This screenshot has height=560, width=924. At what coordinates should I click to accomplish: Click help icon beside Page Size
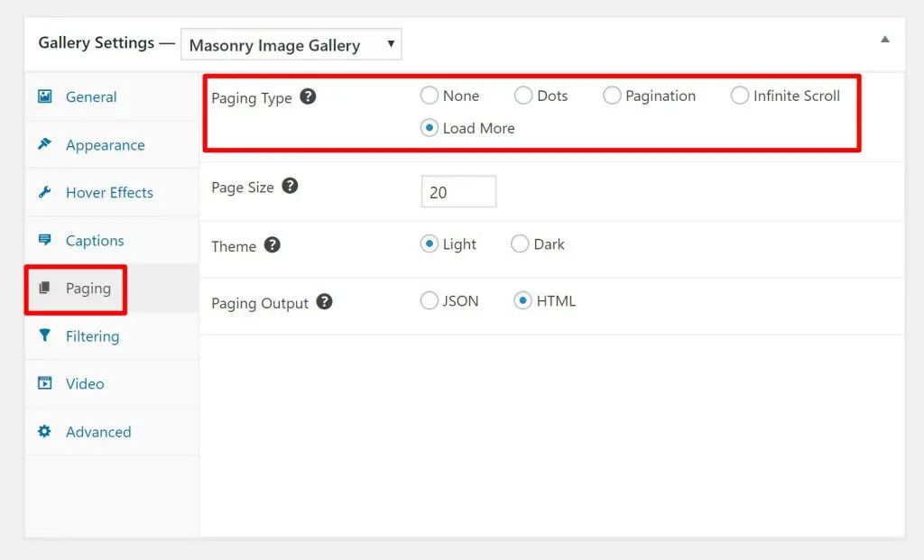point(290,186)
